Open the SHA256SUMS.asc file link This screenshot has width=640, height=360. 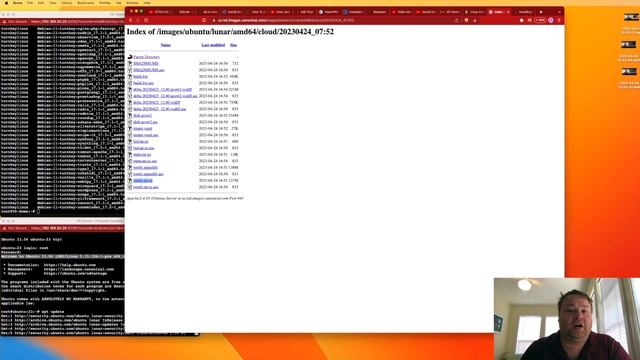149,70
